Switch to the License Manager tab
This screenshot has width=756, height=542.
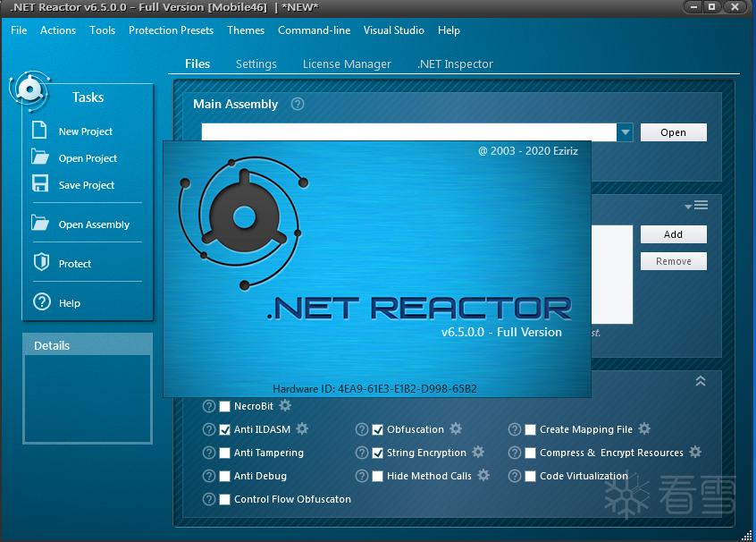[x=347, y=64]
